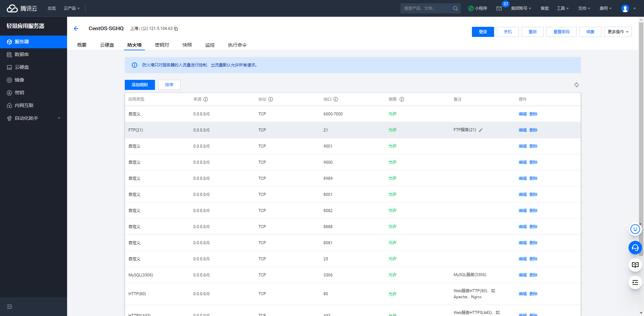The height and width of the screenshot is (316, 644).
Task: Open 镜像 in the sidebar
Action: pyautogui.click(x=34, y=80)
